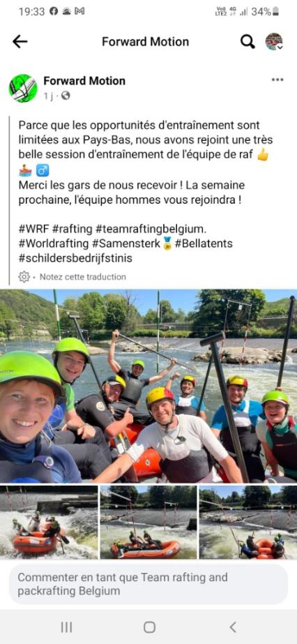Open the #WRF hashtag

(x=33, y=228)
